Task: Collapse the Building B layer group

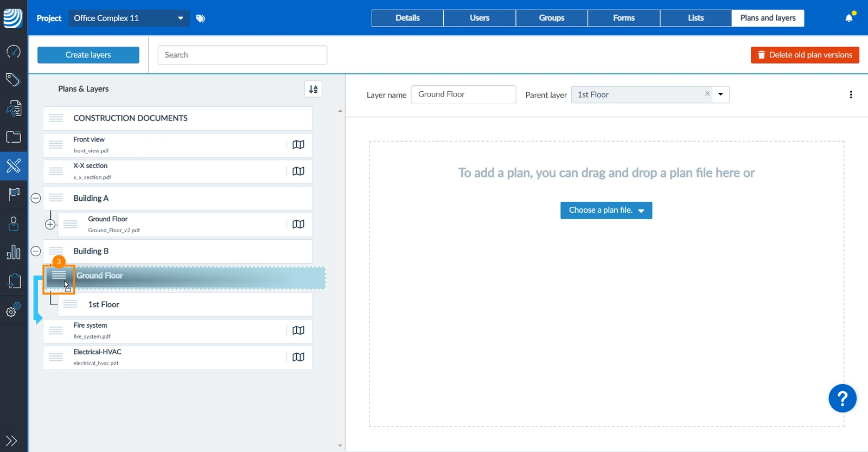Action: point(36,251)
